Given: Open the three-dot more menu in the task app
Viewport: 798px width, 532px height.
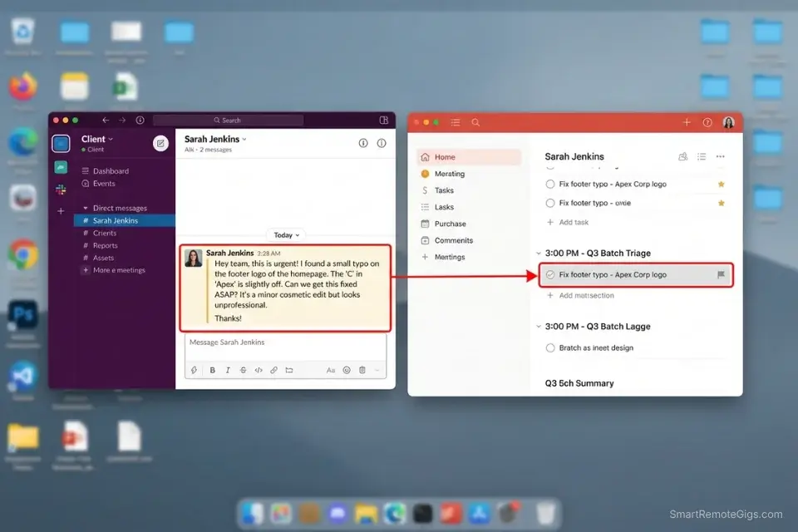Looking at the screenshot, I should tap(720, 156).
